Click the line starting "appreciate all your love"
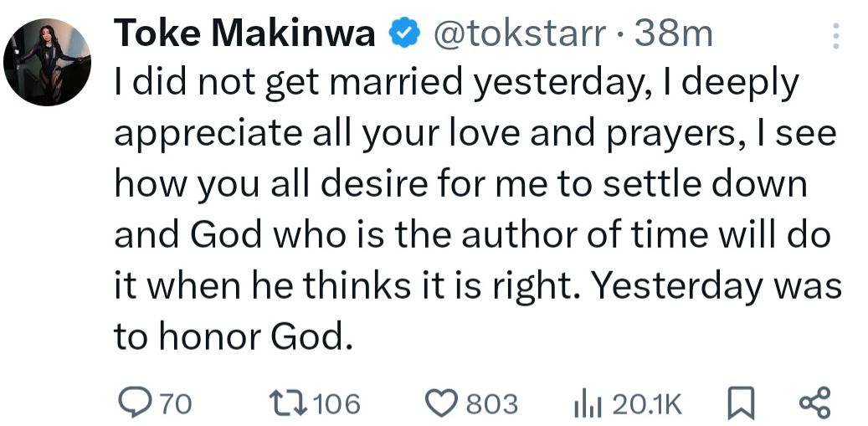The width and height of the screenshot is (868, 426). 474,133
